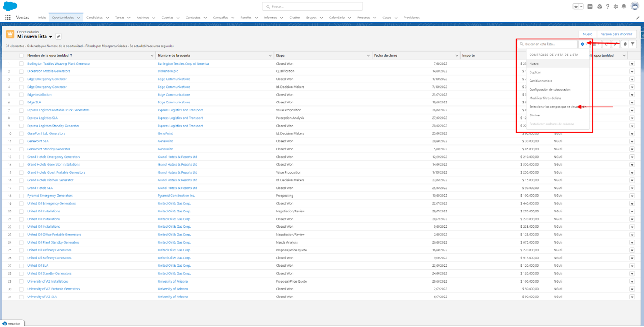Click the Opportunities crown icon
644x327 pixels.
tap(10, 34)
